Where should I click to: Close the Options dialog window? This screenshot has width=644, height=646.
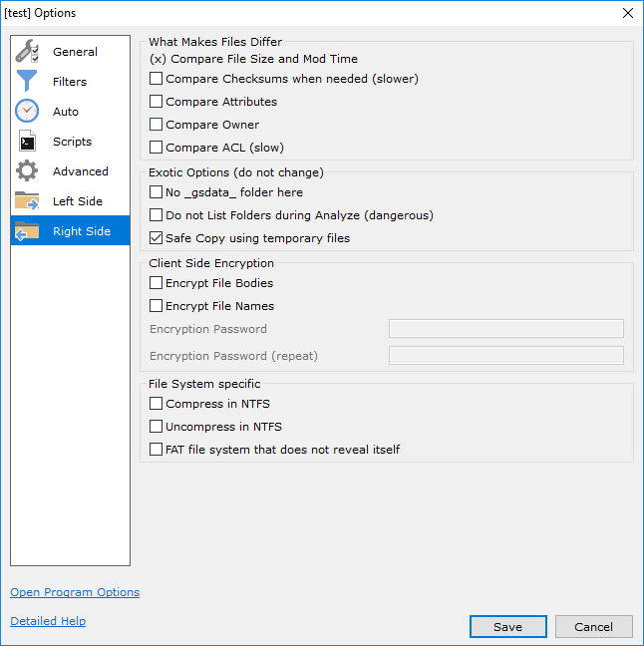point(627,13)
